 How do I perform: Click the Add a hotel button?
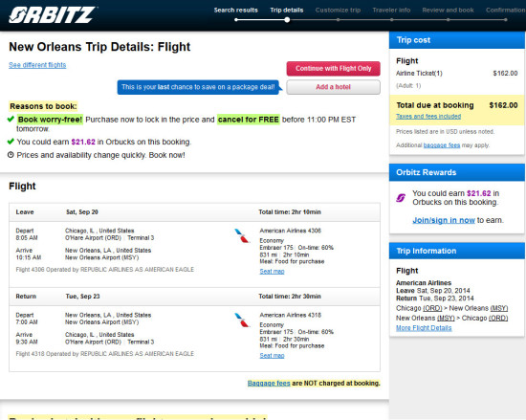point(333,87)
